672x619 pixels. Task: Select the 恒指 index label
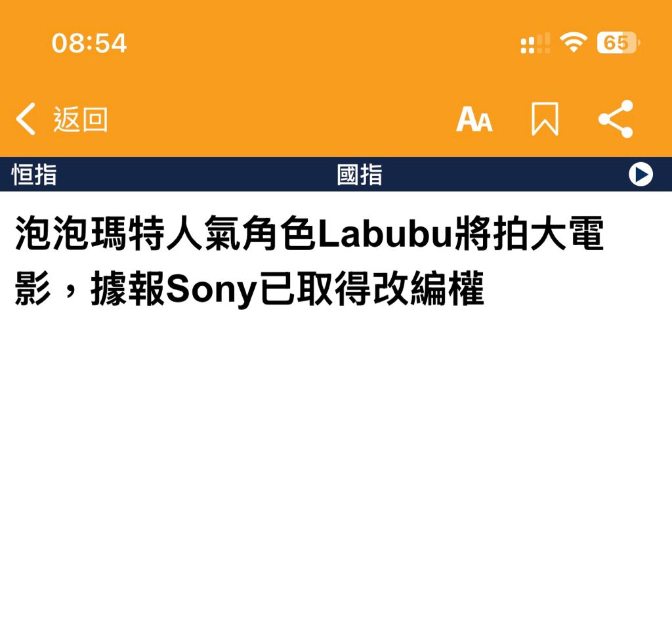34,175
